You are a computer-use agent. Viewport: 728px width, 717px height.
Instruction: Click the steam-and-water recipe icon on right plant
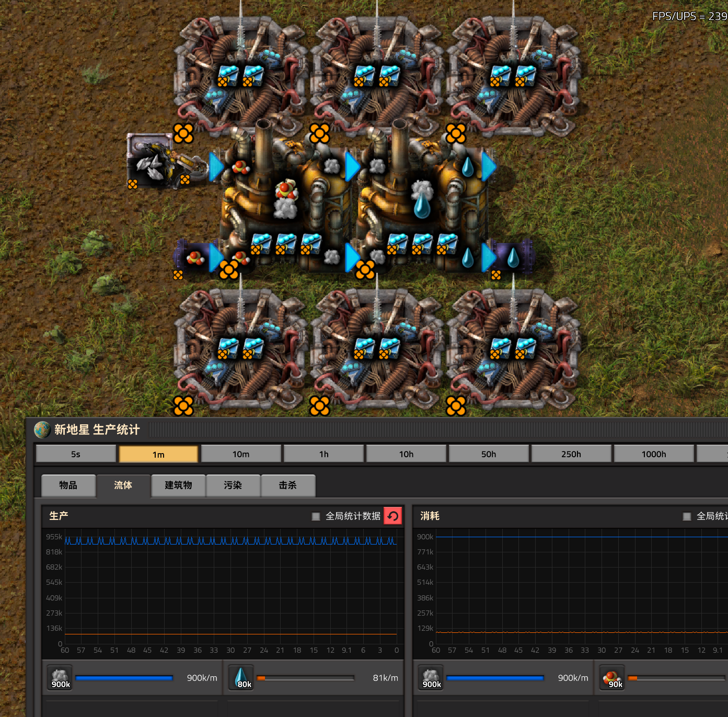422,199
